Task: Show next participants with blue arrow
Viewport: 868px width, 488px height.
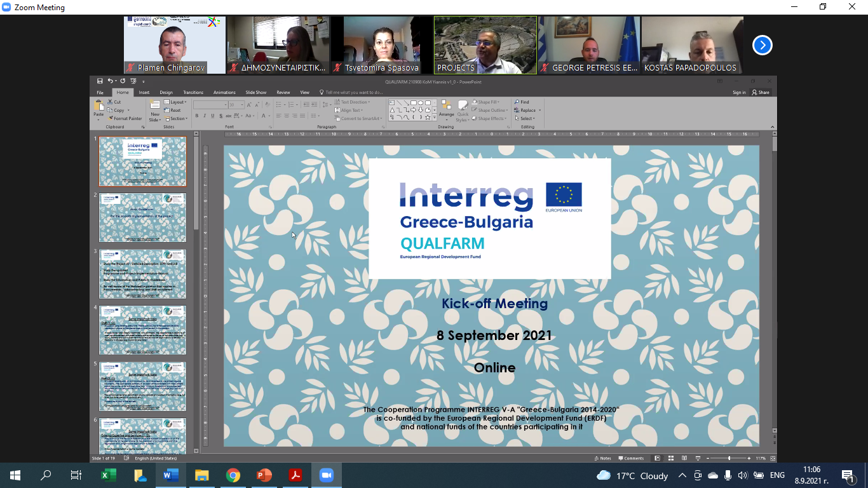Action: coord(762,45)
